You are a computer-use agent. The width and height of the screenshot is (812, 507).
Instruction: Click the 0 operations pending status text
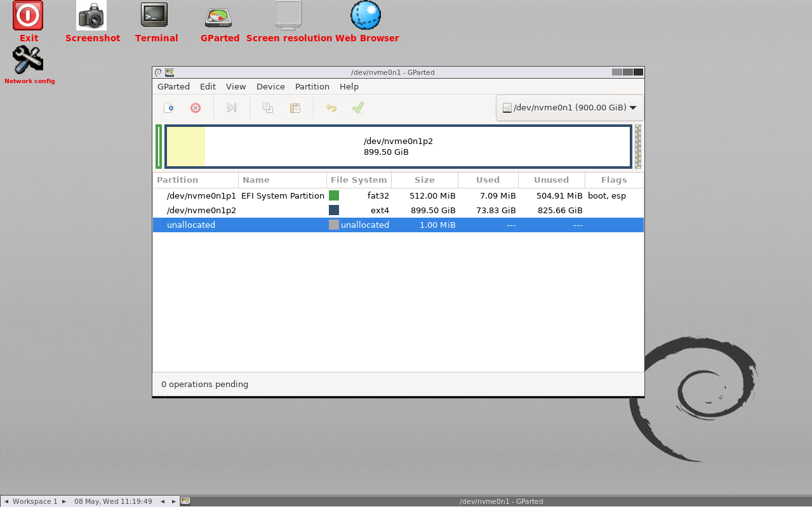204,384
